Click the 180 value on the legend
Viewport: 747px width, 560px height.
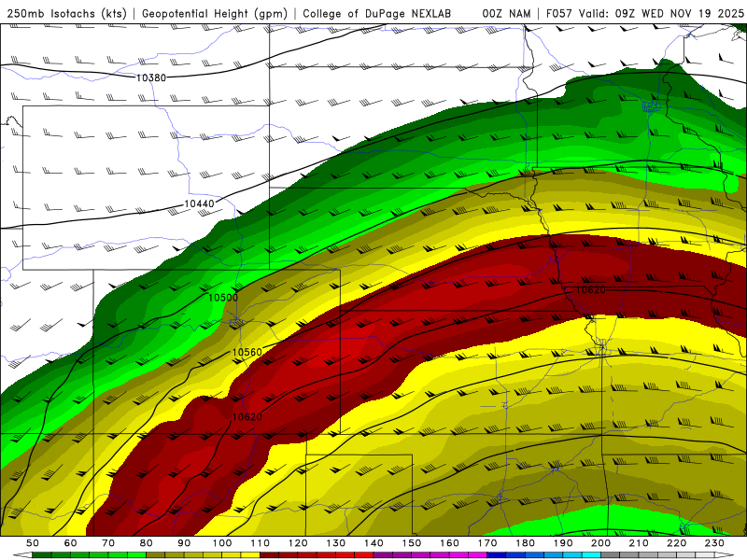(526, 543)
